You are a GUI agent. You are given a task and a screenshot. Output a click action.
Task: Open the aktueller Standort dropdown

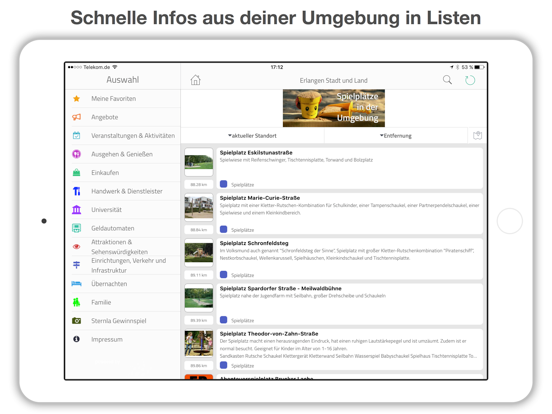[252, 136]
